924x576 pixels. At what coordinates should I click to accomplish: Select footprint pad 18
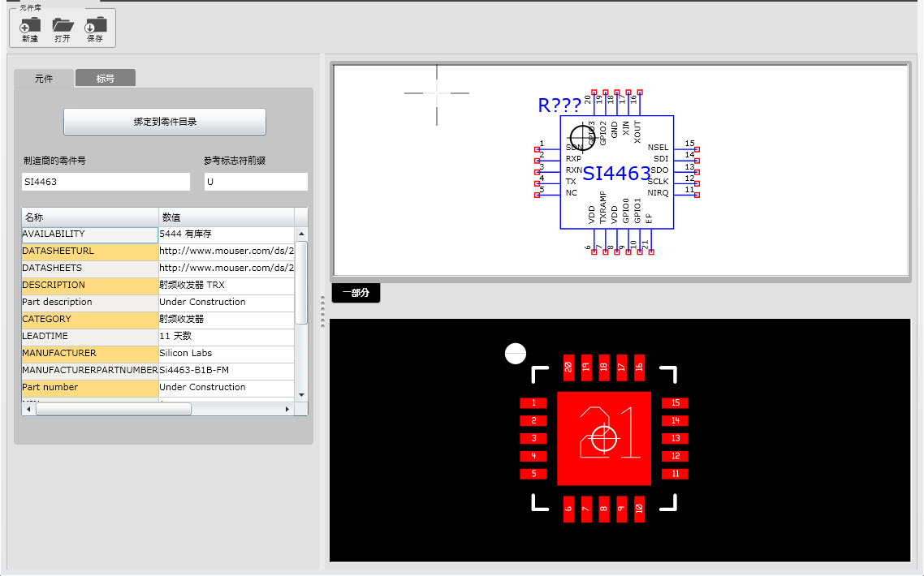[x=604, y=368]
